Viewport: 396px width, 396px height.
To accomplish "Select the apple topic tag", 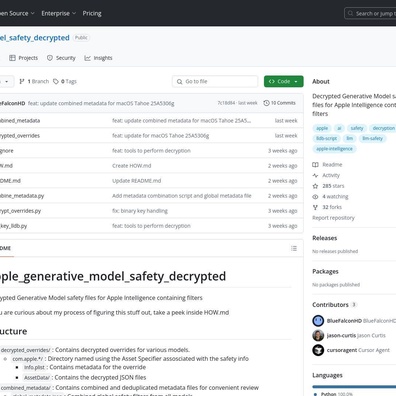I will [322, 128].
